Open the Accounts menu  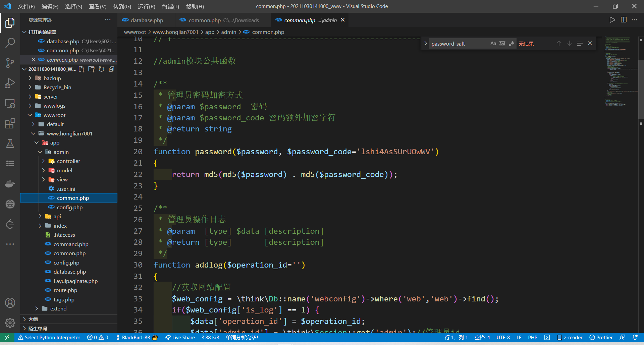pyautogui.click(x=10, y=303)
